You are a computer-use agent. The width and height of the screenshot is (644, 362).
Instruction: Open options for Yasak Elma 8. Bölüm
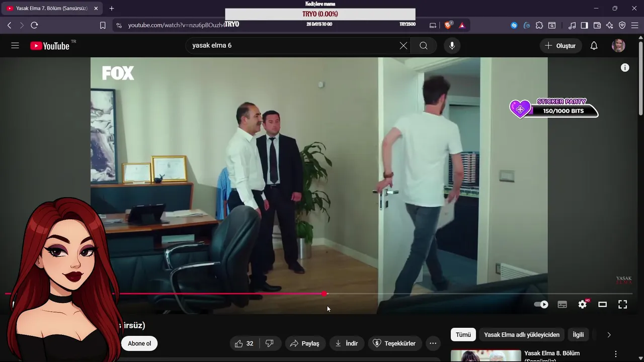[615, 354]
